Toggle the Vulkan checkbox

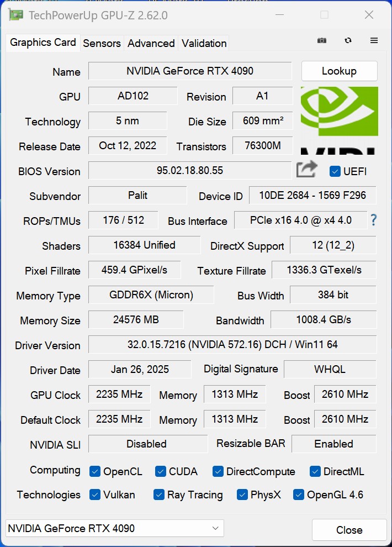click(x=95, y=495)
